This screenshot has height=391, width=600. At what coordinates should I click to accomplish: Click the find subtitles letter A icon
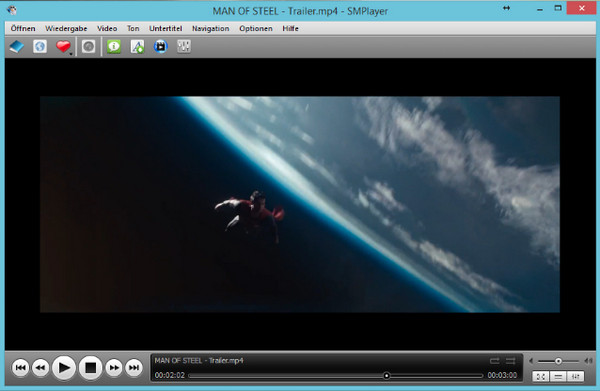[x=137, y=47]
